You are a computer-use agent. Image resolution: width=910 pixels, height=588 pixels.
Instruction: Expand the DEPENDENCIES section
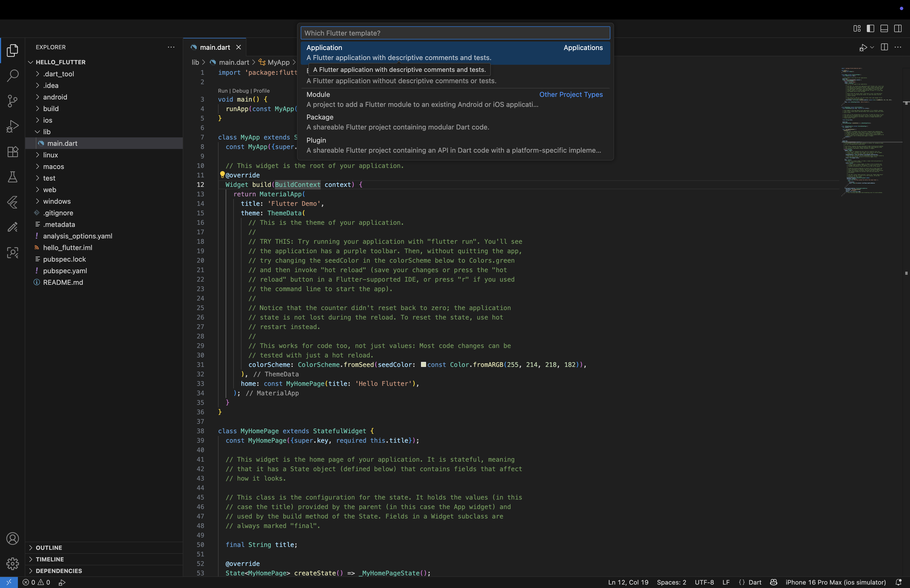click(104, 571)
